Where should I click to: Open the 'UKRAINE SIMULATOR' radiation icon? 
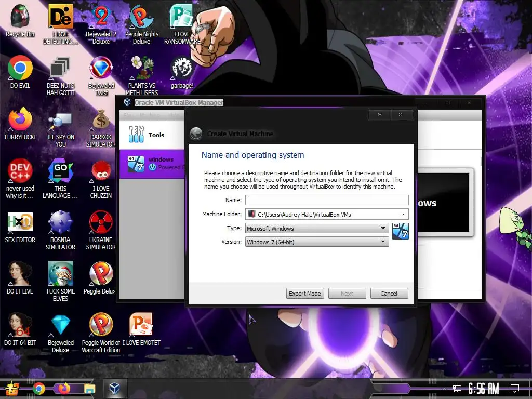[x=101, y=230]
